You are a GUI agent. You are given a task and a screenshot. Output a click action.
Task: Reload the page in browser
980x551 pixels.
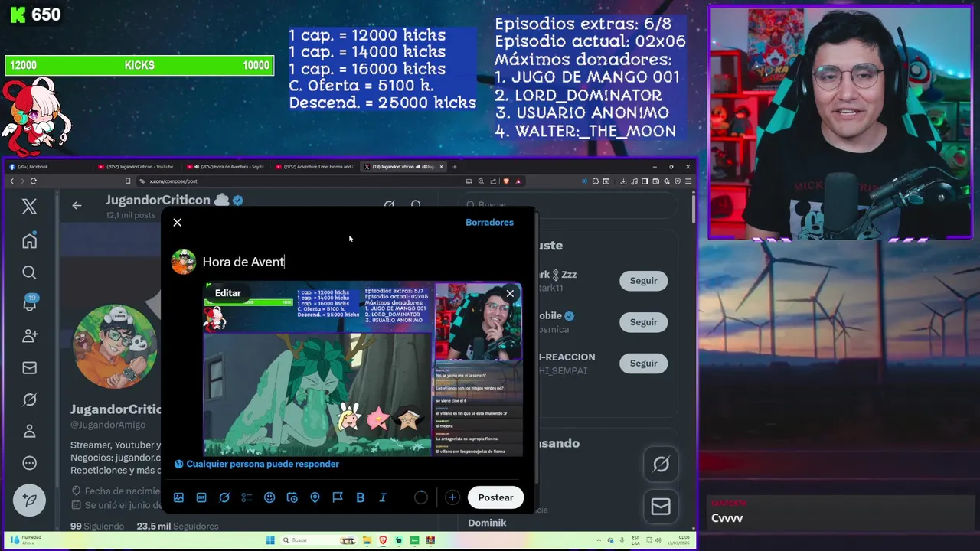[x=34, y=181]
